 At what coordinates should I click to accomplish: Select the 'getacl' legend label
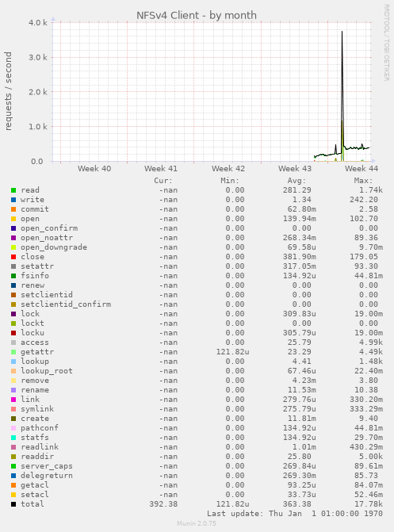coord(35,485)
